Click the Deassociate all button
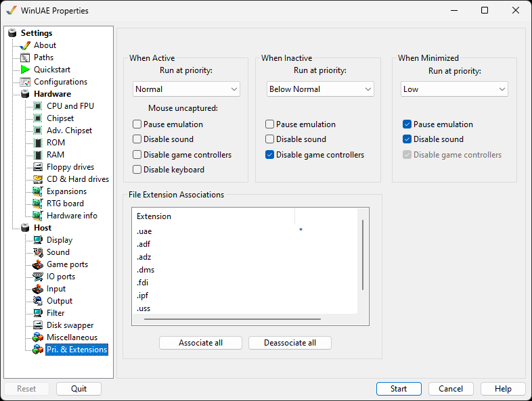Screen dimensions: 532x401 click(x=290, y=343)
